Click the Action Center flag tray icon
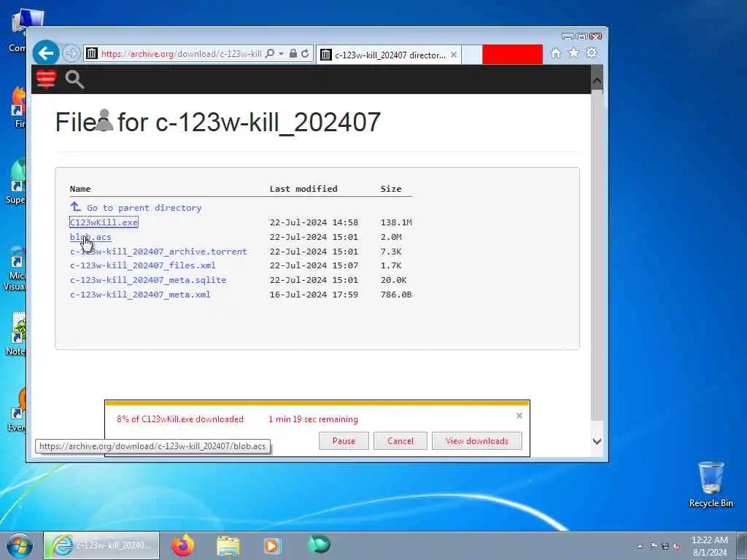Viewport: 747px width, 560px height. tap(654, 546)
